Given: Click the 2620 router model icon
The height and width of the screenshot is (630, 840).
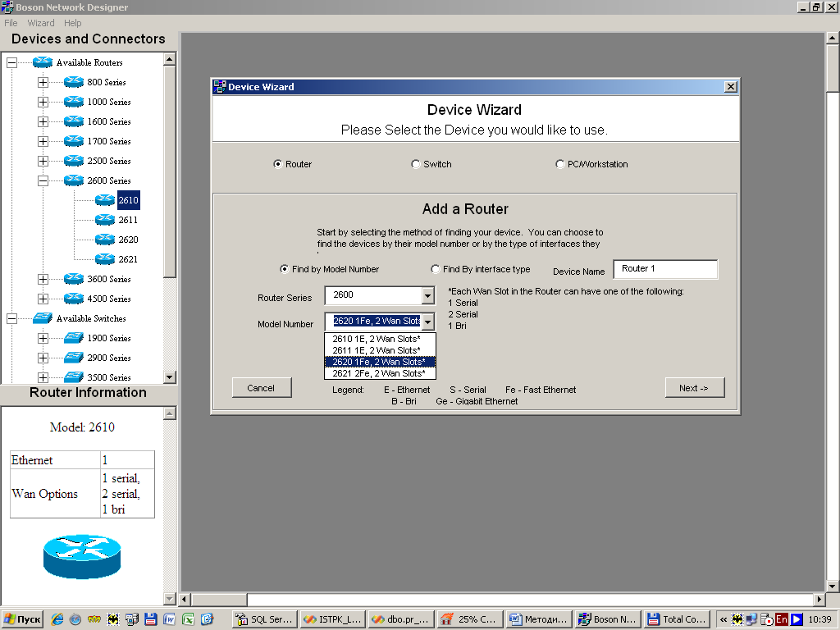Looking at the screenshot, I should pyautogui.click(x=104, y=240).
